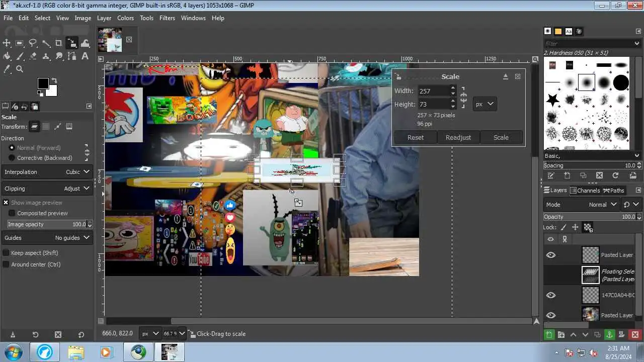Set transform target to Selection

pos(46,127)
